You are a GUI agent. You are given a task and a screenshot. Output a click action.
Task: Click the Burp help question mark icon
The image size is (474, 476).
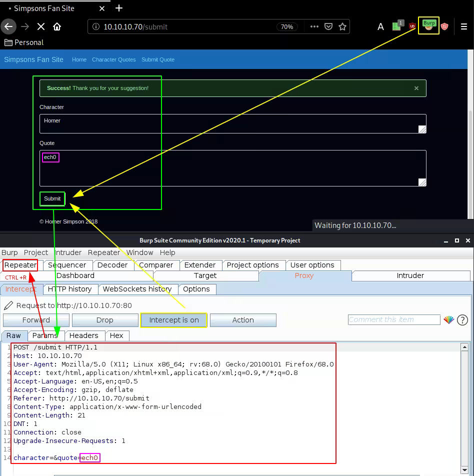[462, 320]
